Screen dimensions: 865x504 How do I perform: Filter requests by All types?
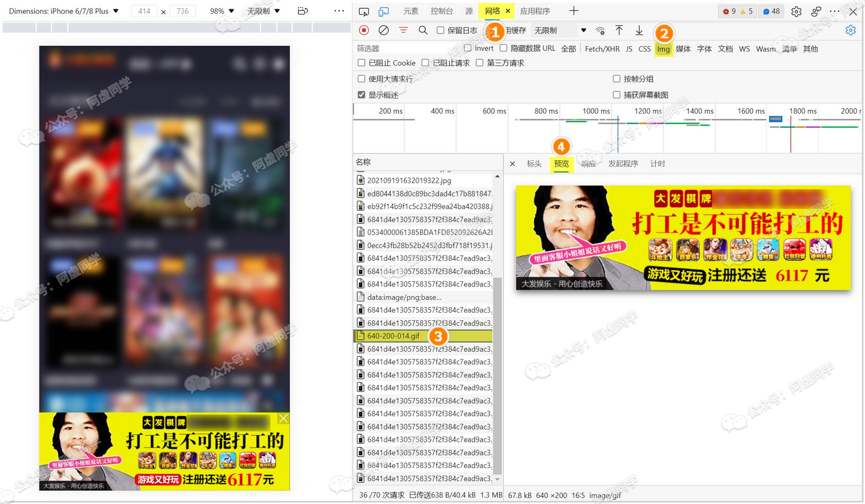click(569, 49)
